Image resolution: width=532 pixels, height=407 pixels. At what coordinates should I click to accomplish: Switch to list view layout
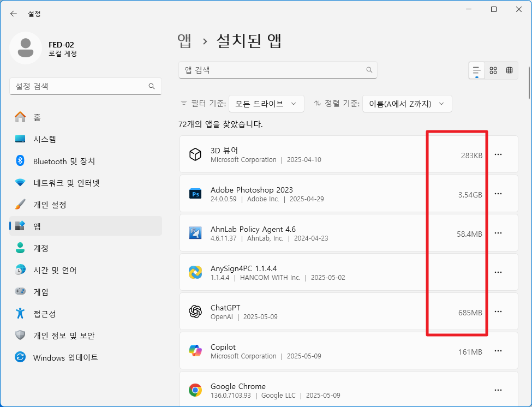tap(477, 70)
